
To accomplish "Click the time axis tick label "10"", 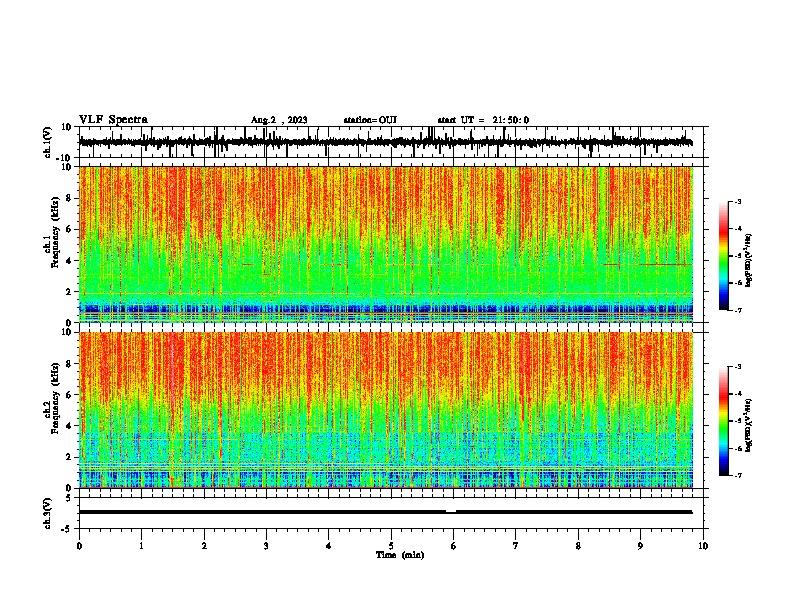I will pyautogui.click(x=703, y=546).
